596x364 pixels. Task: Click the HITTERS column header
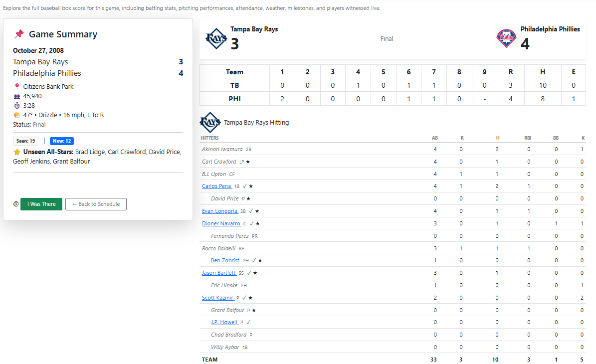[x=210, y=138]
